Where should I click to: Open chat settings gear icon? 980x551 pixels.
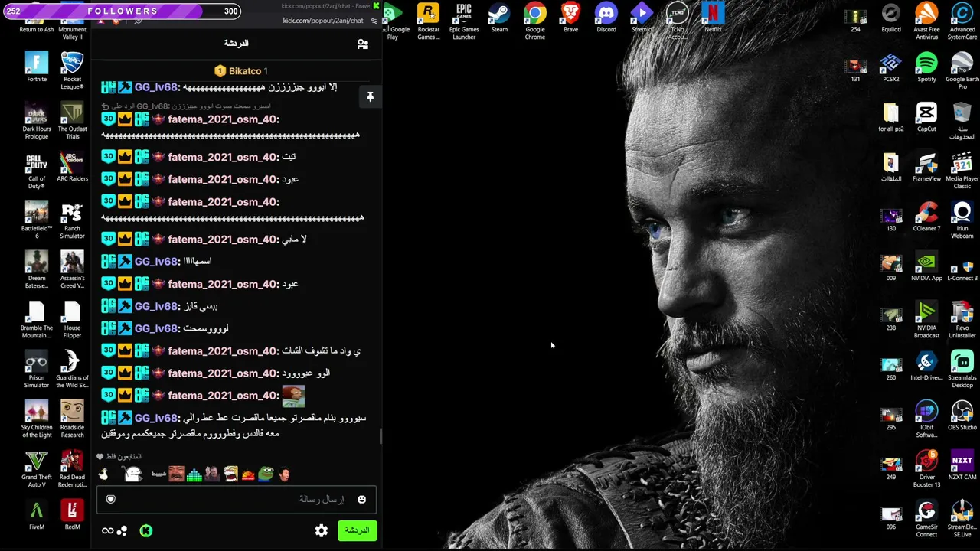(x=322, y=530)
